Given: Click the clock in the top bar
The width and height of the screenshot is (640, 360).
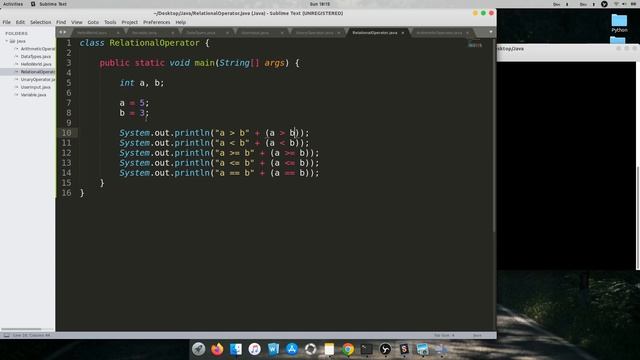Looking at the screenshot, I should (x=320, y=4).
